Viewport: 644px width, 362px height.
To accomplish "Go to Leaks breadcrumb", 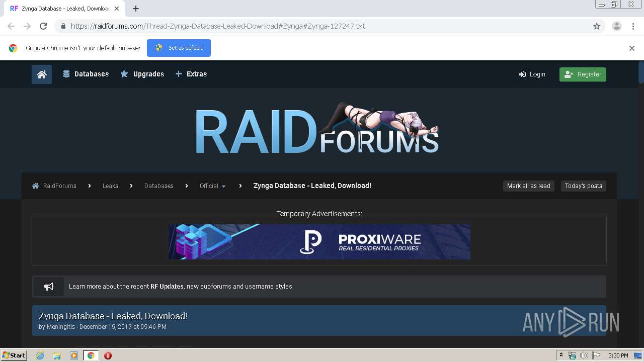I will 110,186.
